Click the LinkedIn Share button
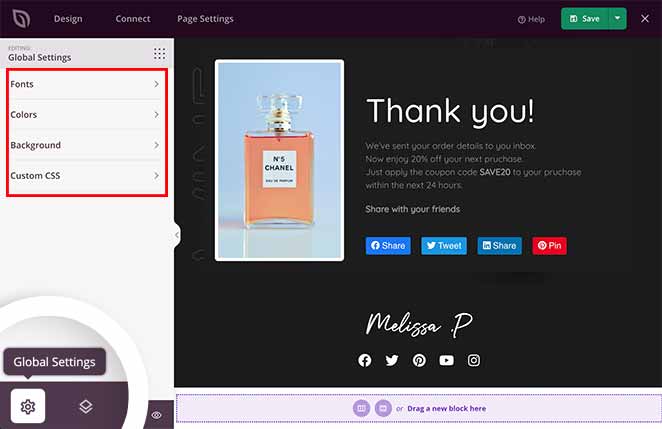662x429 pixels. [x=499, y=245]
